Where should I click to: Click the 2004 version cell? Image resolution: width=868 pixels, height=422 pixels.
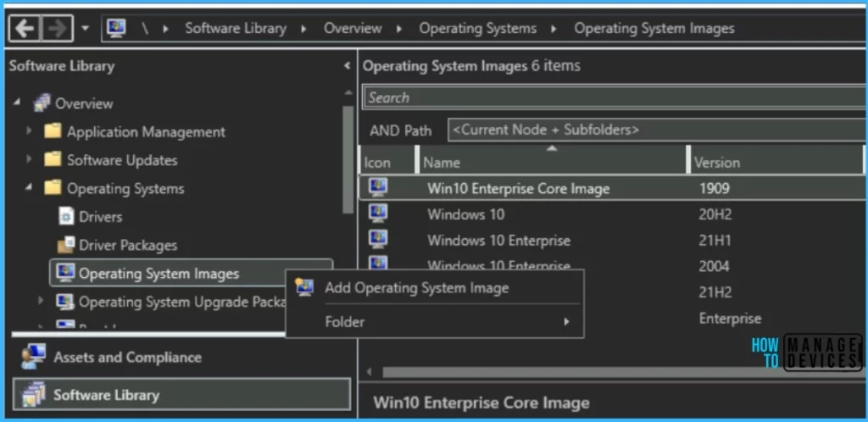click(714, 267)
